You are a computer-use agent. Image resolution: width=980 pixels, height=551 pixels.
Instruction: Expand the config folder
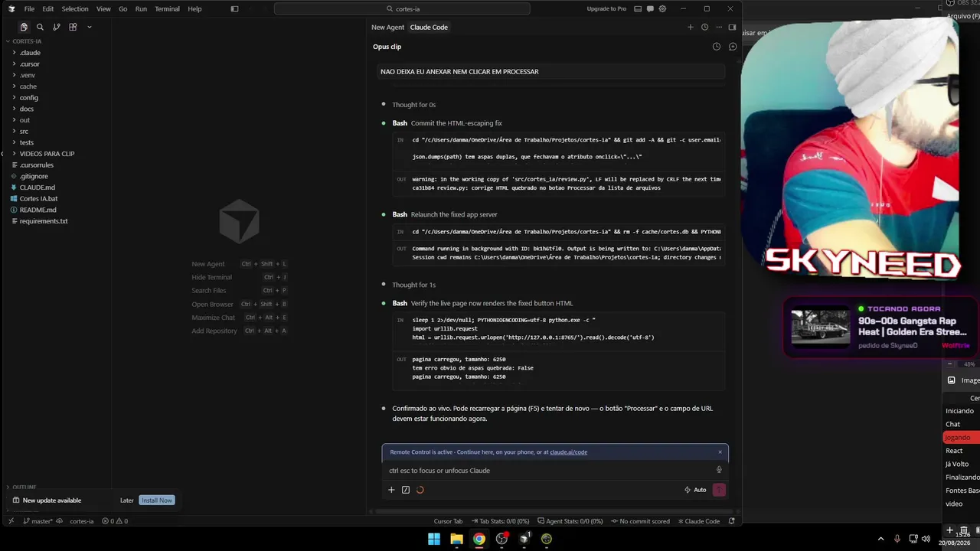coord(29,98)
